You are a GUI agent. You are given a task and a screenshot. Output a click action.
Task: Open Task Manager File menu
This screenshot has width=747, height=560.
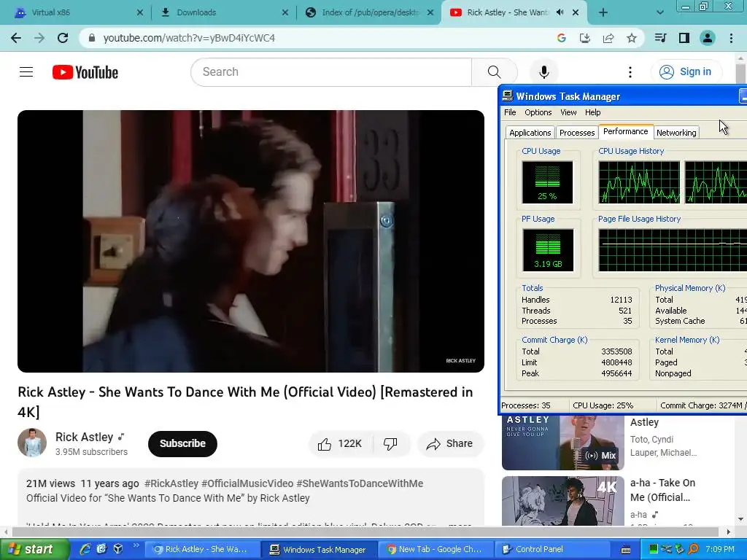click(510, 112)
